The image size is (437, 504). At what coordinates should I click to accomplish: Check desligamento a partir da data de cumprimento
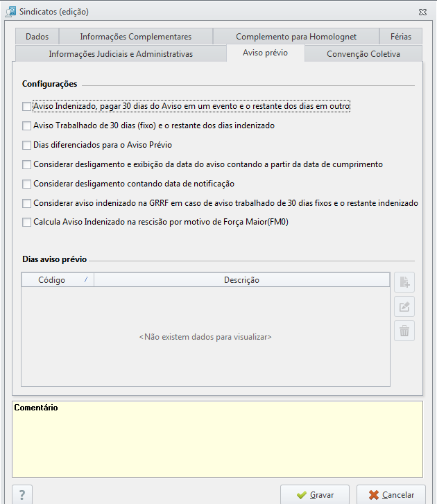tap(26, 164)
